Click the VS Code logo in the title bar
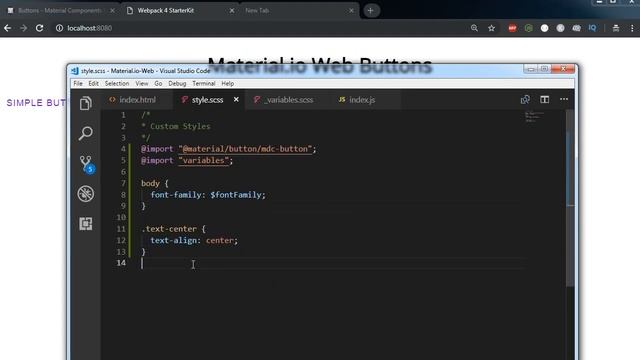This screenshot has width=640, height=360. pos(75,71)
